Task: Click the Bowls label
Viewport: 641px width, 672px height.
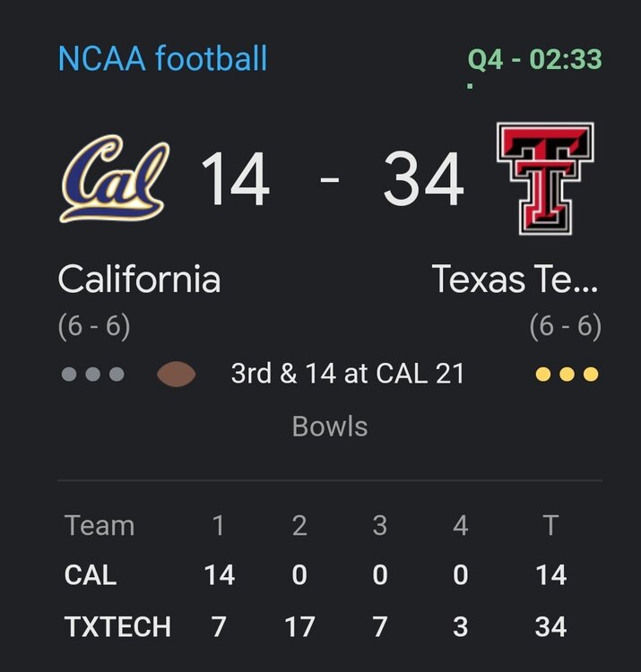Action: tap(330, 426)
